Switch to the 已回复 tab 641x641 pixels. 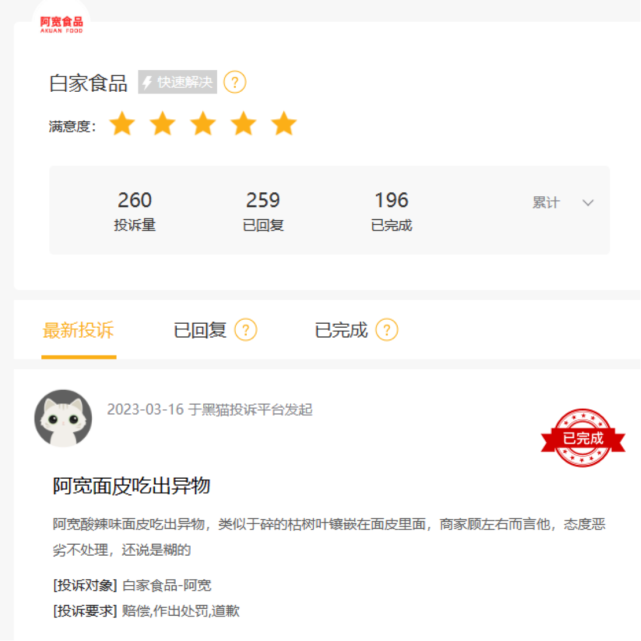pos(200,330)
